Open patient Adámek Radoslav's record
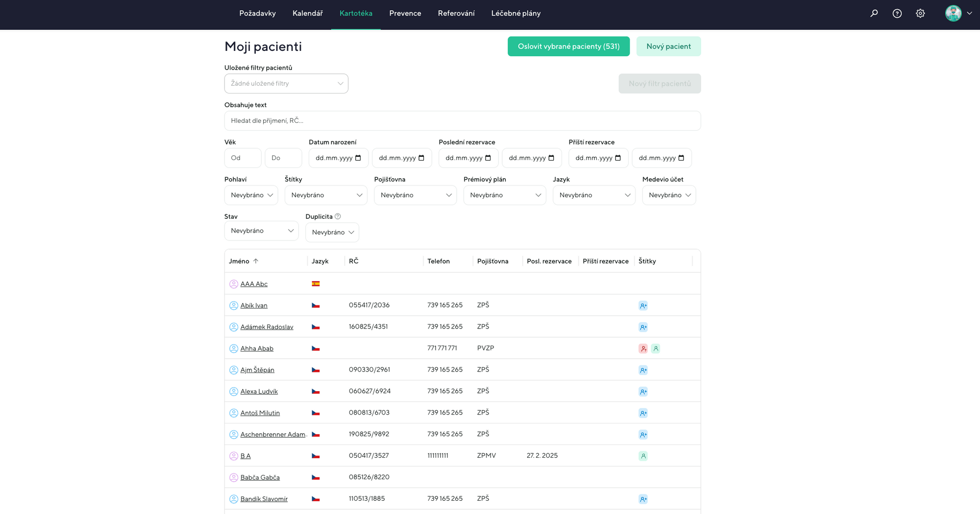980x514 pixels. (267, 327)
